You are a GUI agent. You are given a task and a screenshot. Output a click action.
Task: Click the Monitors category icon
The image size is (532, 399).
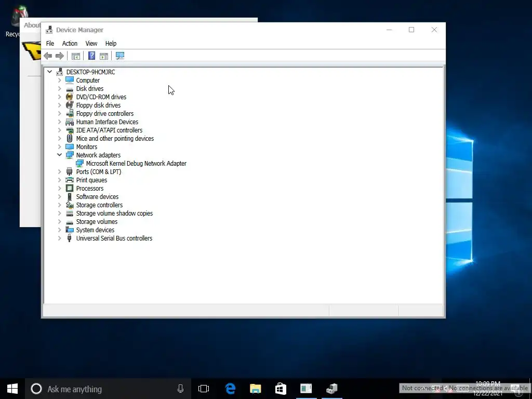pyautogui.click(x=70, y=147)
